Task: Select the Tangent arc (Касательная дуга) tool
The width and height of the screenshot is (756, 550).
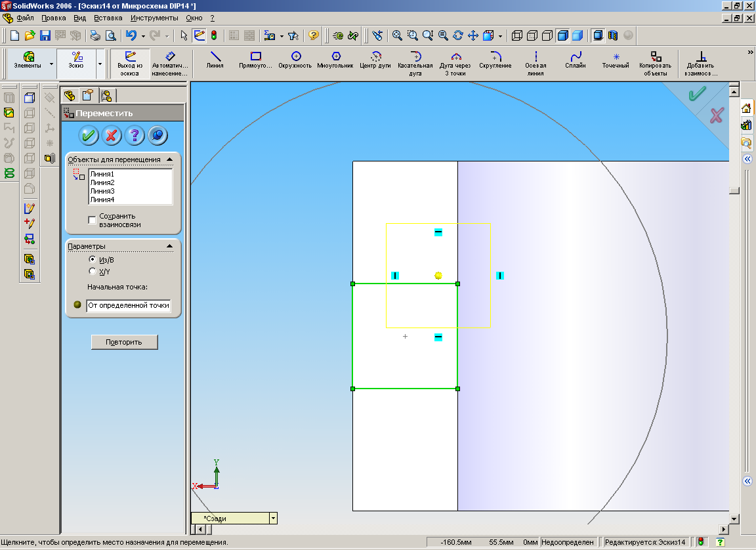Action: 415,64
